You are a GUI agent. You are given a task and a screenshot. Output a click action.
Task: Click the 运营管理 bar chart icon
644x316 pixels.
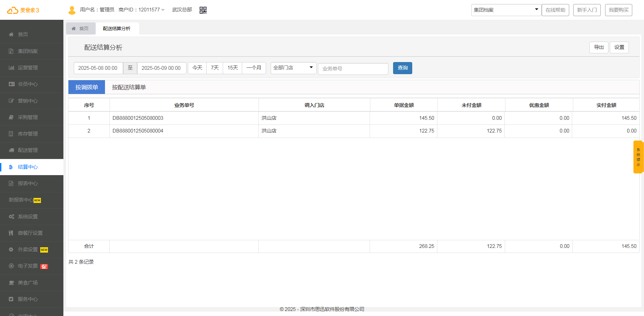coord(11,67)
